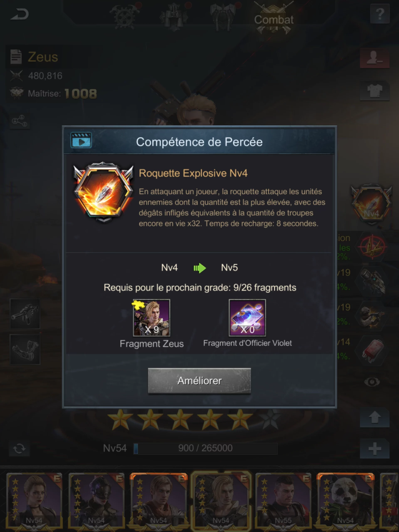
Task: Click the Nv54 experience progress bar
Action: 205,448
